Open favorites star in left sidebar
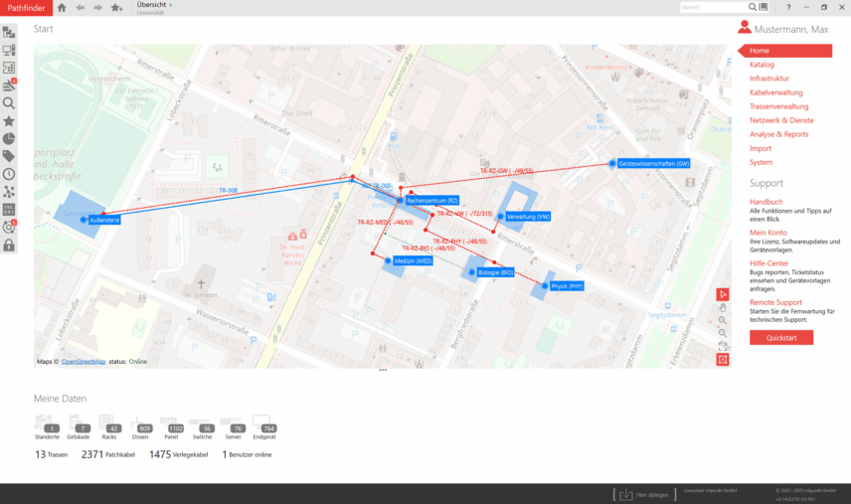The width and height of the screenshot is (851, 504). 9,120
